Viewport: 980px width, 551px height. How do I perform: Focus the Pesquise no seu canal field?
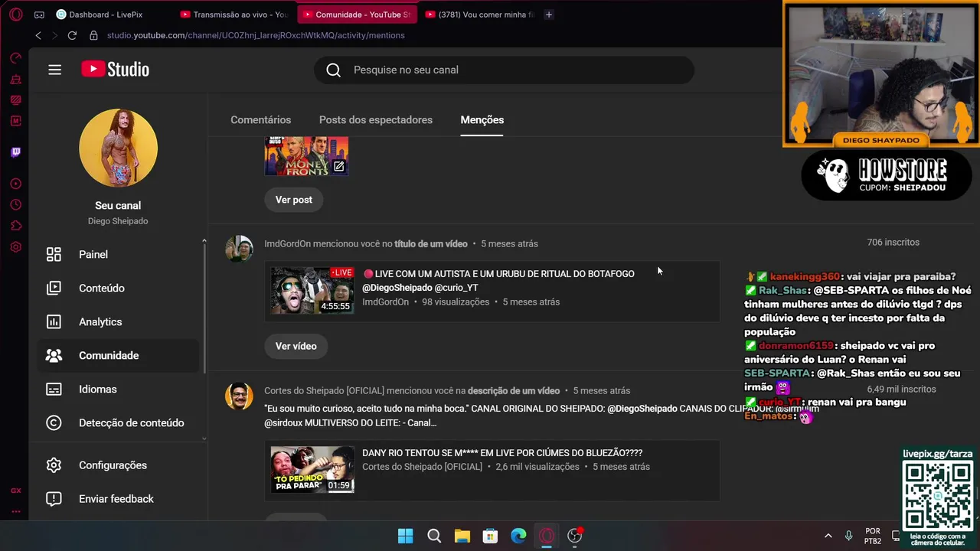(504, 70)
